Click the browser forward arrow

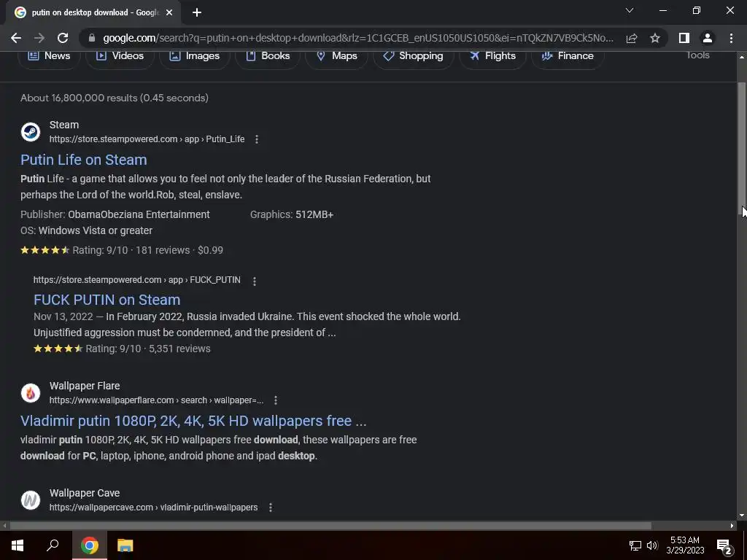click(39, 38)
